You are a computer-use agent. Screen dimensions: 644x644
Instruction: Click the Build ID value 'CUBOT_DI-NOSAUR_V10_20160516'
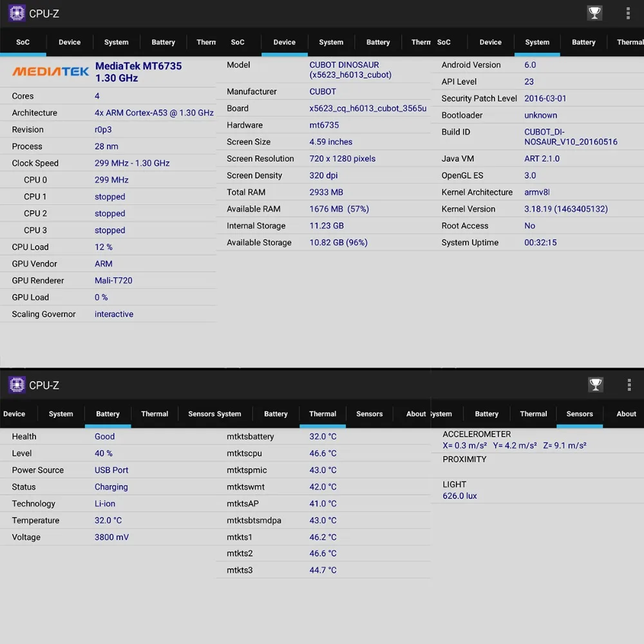[x=571, y=137]
